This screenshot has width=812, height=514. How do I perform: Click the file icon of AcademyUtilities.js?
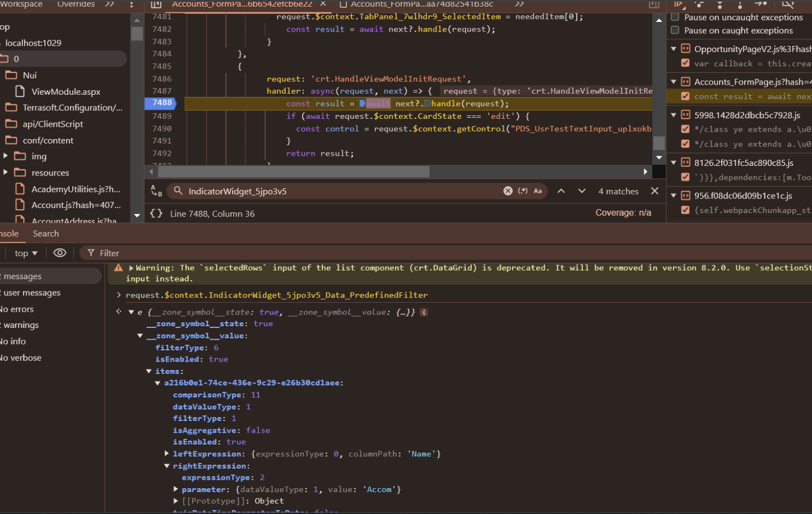click(x=20, y=189)
